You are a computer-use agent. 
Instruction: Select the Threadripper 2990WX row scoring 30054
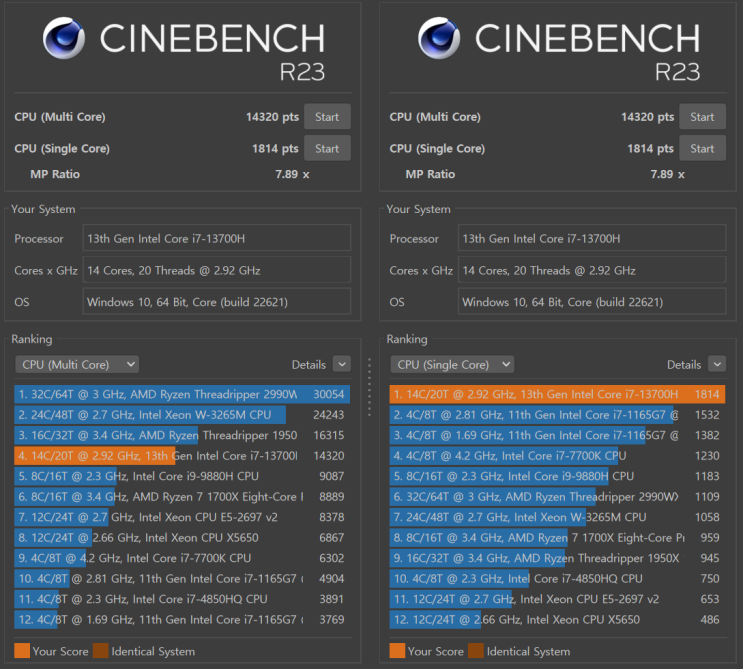(x=182, y=395)
